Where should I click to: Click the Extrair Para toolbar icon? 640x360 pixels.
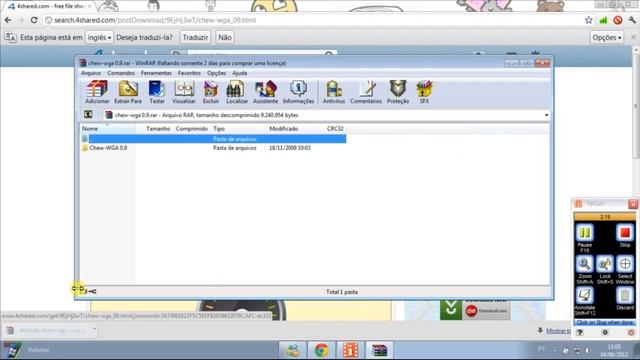click(x=128, y=92)
